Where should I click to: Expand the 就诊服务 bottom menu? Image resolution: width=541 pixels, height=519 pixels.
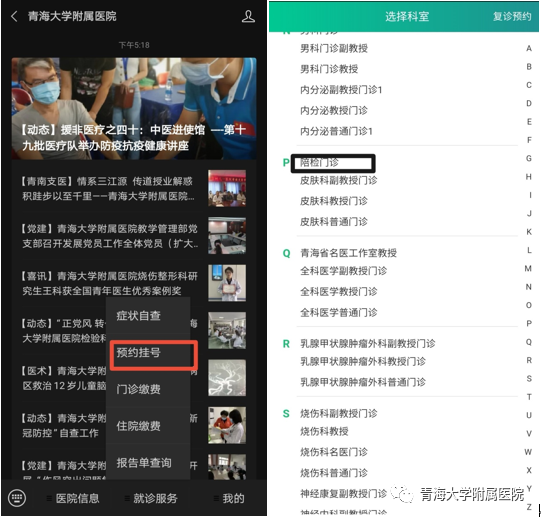pyautogui.click(x=151, y=498)
